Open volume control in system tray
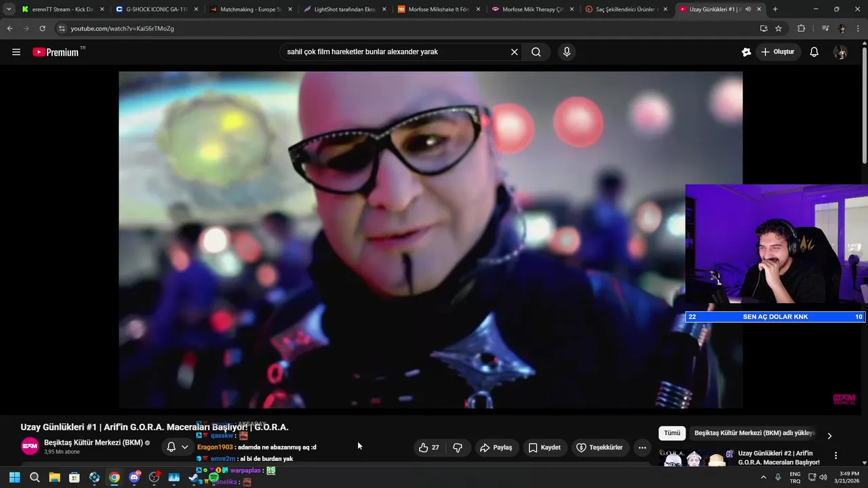Viewport: 868px width, 488px height. [823, 477]
